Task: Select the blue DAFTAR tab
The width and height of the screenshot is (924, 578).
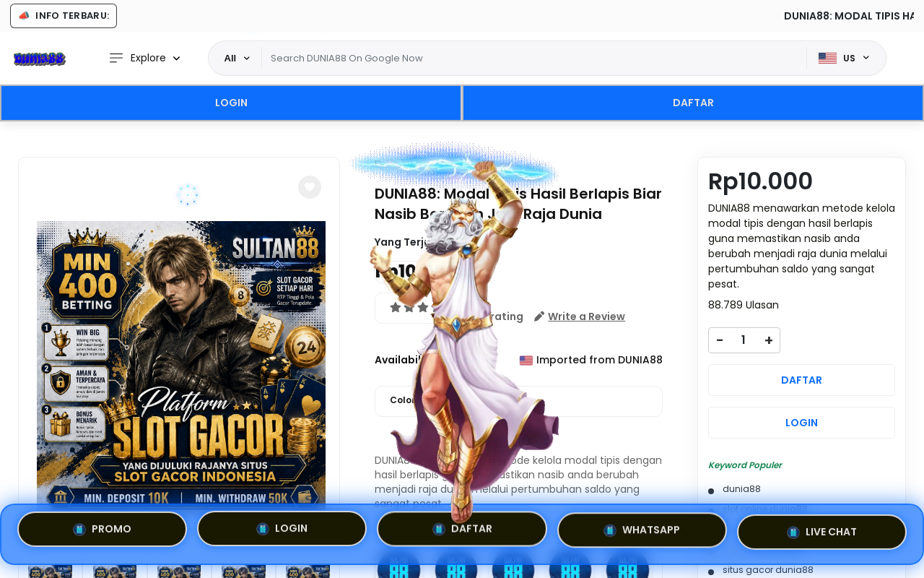Action: pyautogui.click(x=693, y=103)
